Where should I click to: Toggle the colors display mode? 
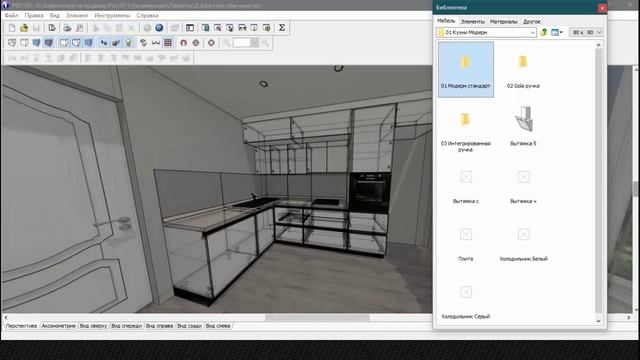36,42
